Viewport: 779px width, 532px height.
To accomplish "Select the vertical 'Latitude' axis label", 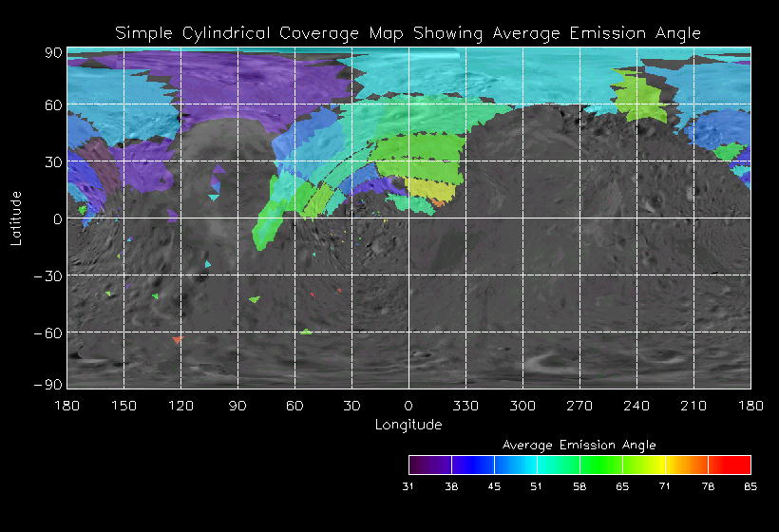I will (15, 219).
